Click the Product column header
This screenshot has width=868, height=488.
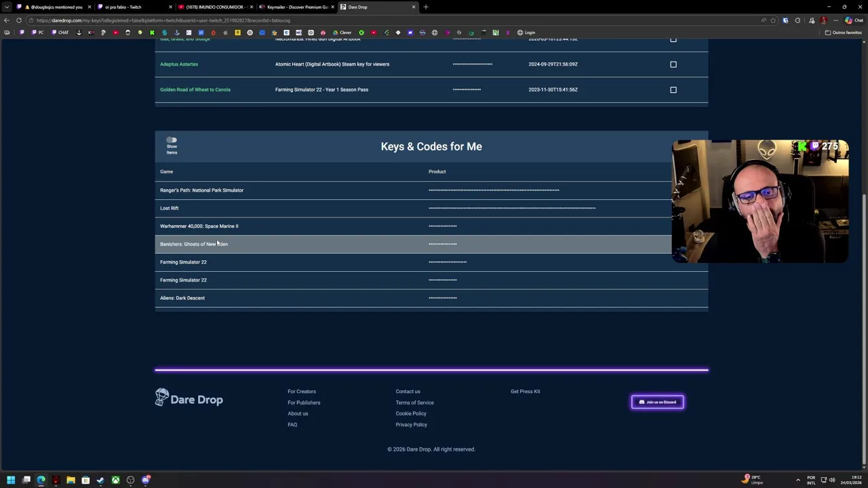point(437,171)
